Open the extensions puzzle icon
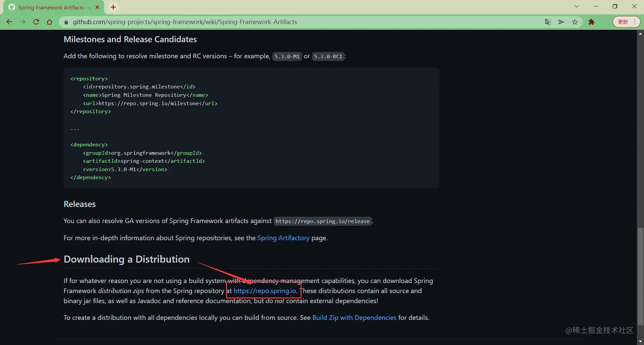Screen dimensions: 644x345 (x=591, y=22)
